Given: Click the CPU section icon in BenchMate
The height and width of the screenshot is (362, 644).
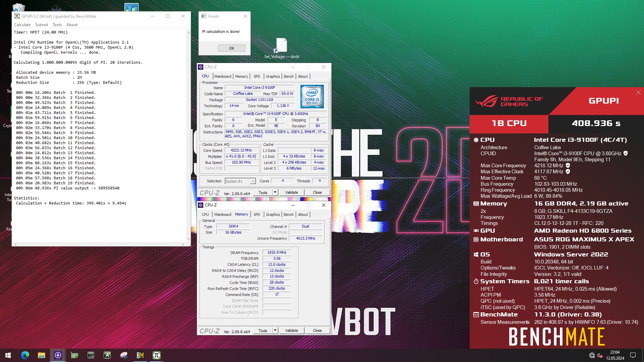Looking at the screenshot, I should tap(476, 140).
